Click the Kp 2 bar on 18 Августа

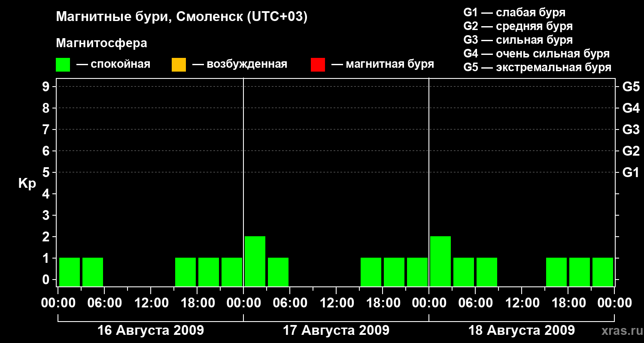pos(440,261)
